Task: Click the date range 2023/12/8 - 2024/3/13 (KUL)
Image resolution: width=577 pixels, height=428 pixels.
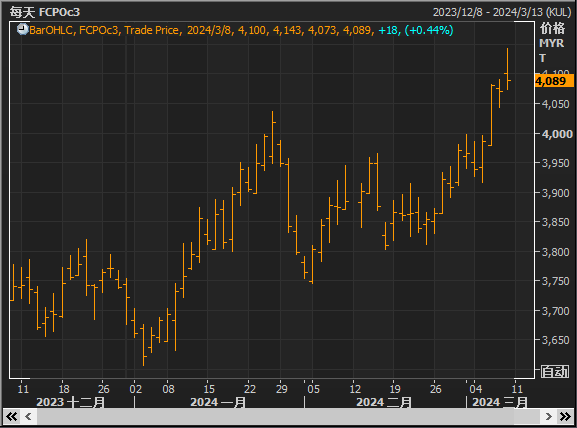Action: tap(502, 12)
